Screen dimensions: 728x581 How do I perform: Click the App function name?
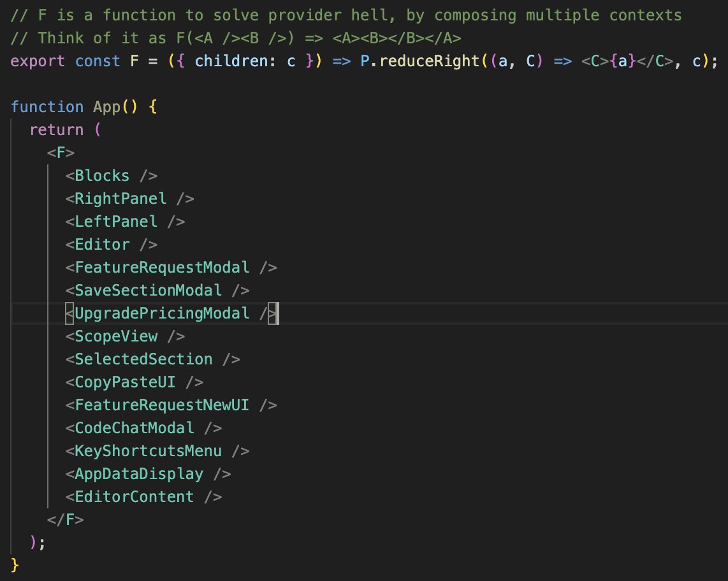[x=107, y=107]
